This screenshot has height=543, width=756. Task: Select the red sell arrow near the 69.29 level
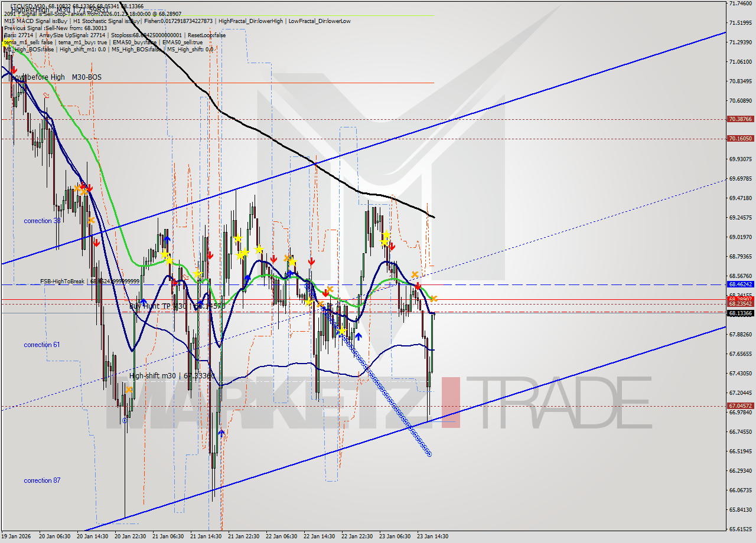click(x=97, y=243)
